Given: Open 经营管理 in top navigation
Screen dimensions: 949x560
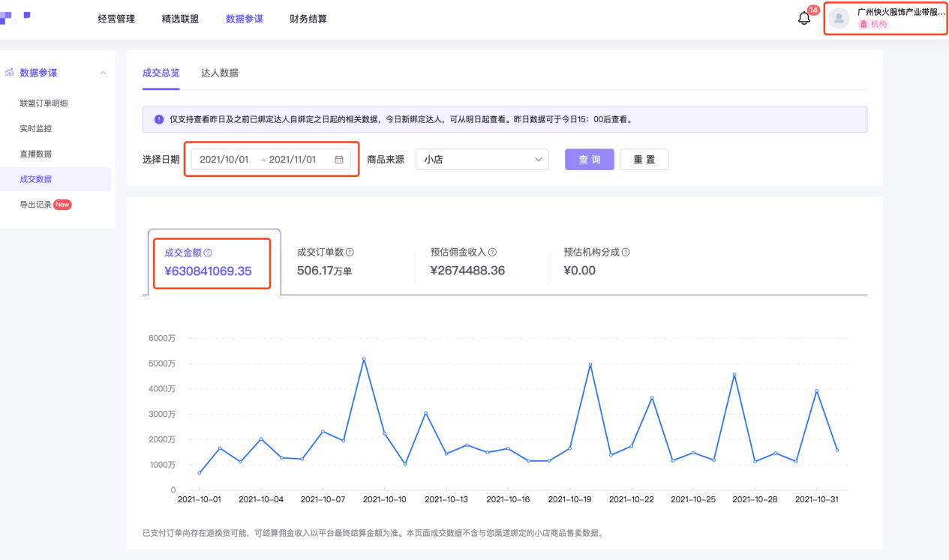Looking at the screenshot, I should [x=116, y=19].
